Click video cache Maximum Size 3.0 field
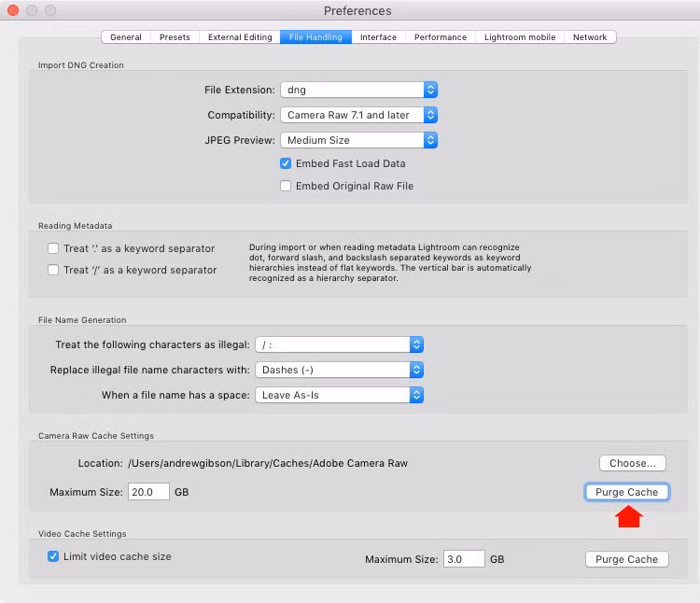The height and width of the screenshot is (603, 700). (464, 559)
